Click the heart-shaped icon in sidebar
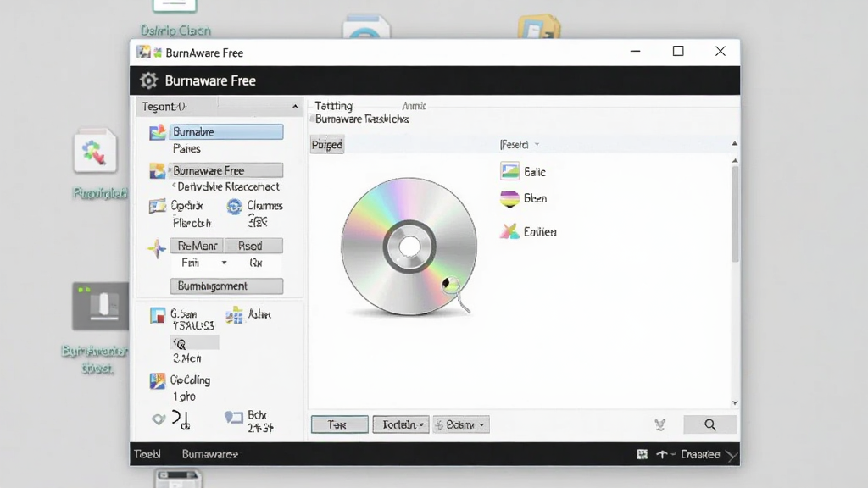The width and height of the screenshot is (868, 488). point(159,419)
